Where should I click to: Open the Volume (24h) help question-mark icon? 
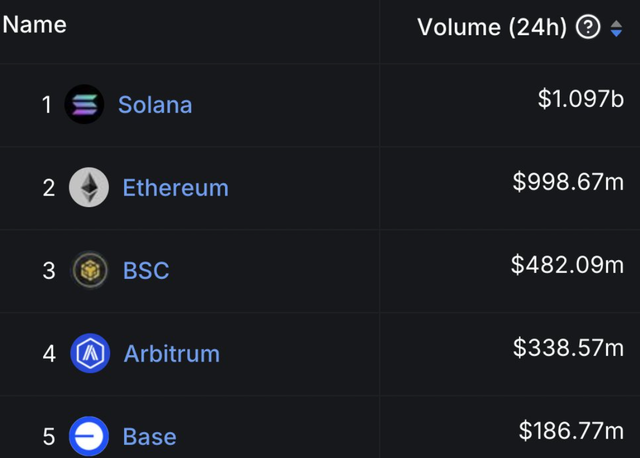pos(588,27)
